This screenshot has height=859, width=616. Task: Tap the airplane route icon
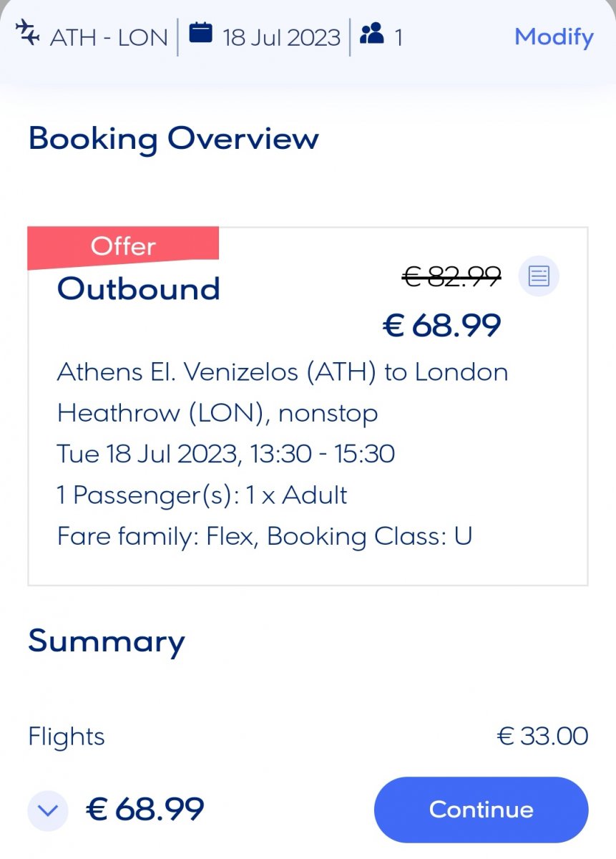[x=27, y=34]
